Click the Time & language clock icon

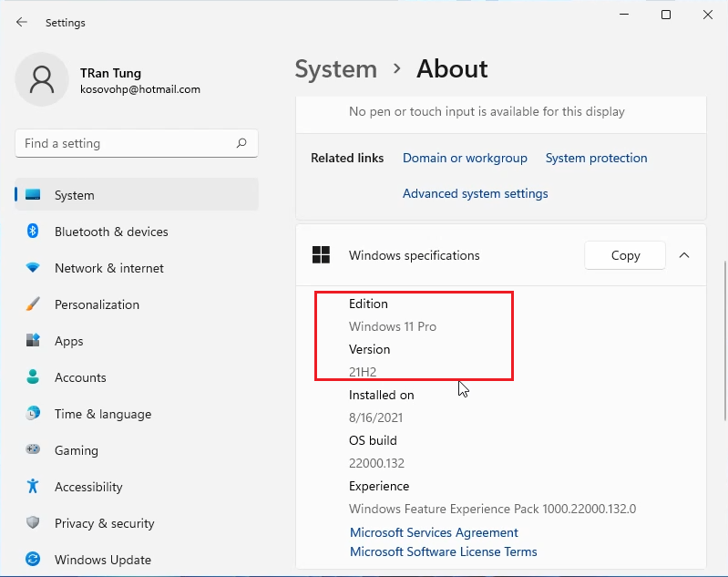pos(33,413)
